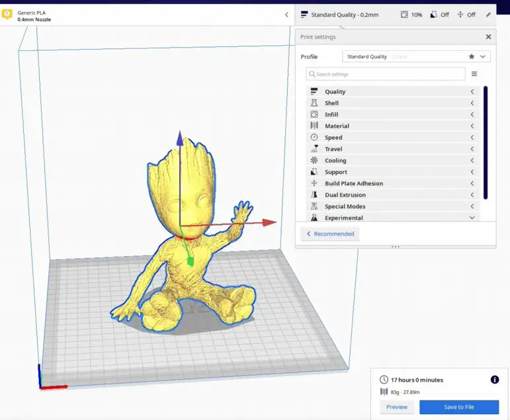The image size is (510, 420).
Task: Click the star icon in Profile field
Action: (x=471, y=57)
